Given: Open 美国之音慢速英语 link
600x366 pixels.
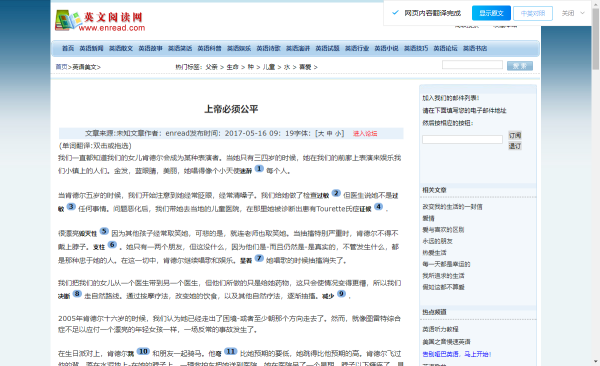Looking at the screenshot, I should coord(446,342).
